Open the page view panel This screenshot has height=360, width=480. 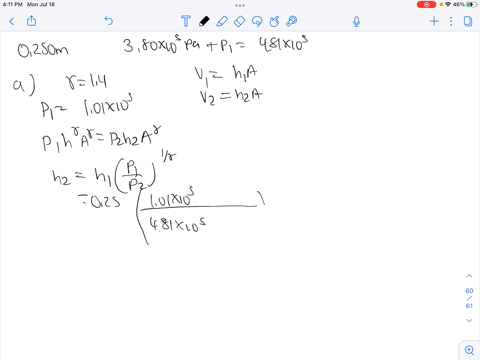(468, 21)
